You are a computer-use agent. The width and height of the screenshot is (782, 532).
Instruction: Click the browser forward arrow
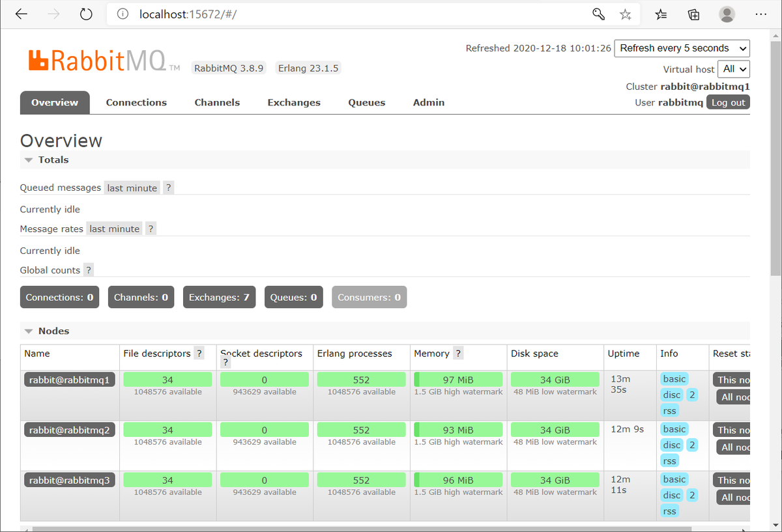point(54,14)
